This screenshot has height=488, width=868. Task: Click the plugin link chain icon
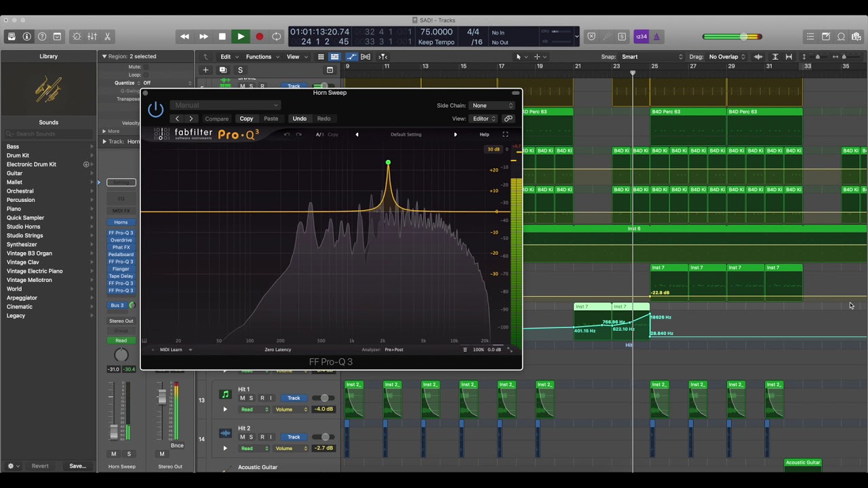tap(509, 119)
